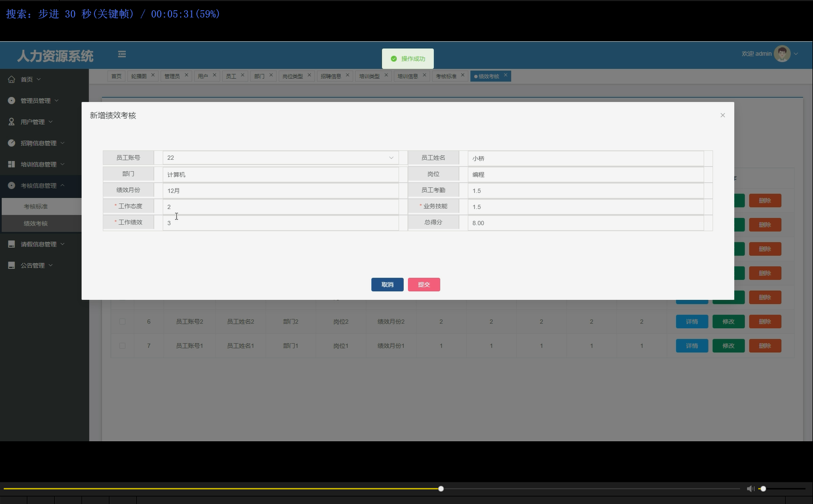Click 删除 for 员工账号2 row
This screenshot has width=813, height=504.
click(x=765, y=322)
